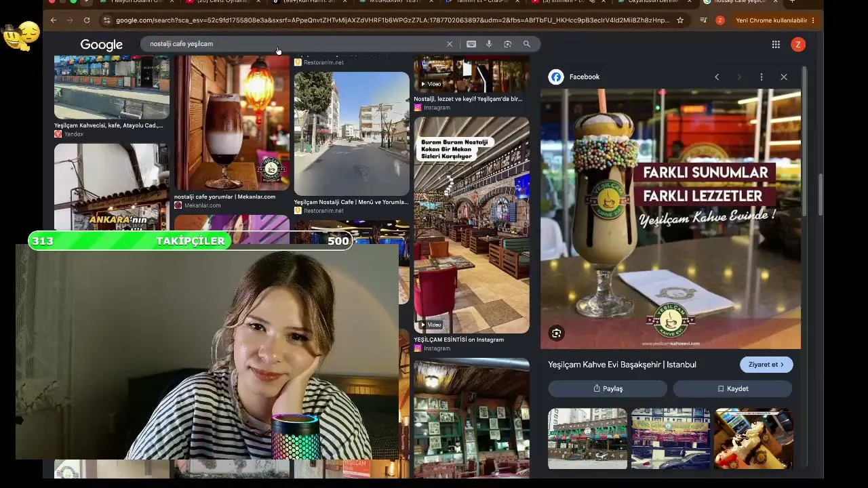Open the Google apps grid
This screenshot has height=488, width=868.
coord(776,45)
